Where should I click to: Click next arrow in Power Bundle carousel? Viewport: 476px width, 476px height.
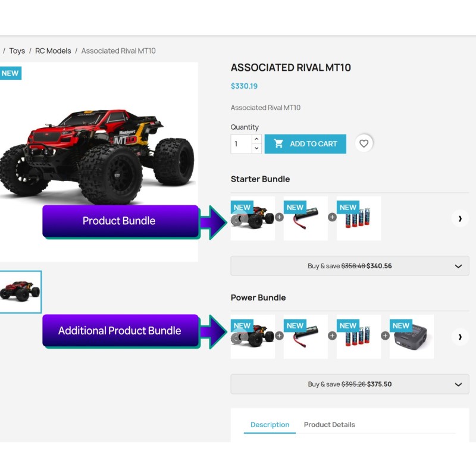[x=460, y=337]
